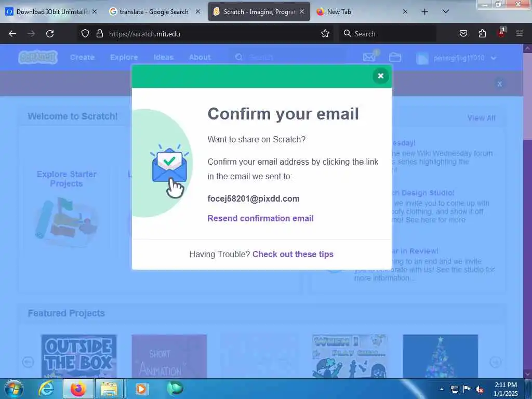This screenshot has width=532, height=399.
Task: Close the IObit Uninstaller tab
Action: click(95, 11)
